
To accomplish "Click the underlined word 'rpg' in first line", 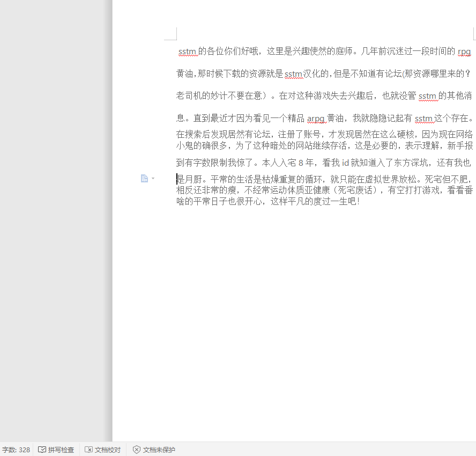I will 464,52.
